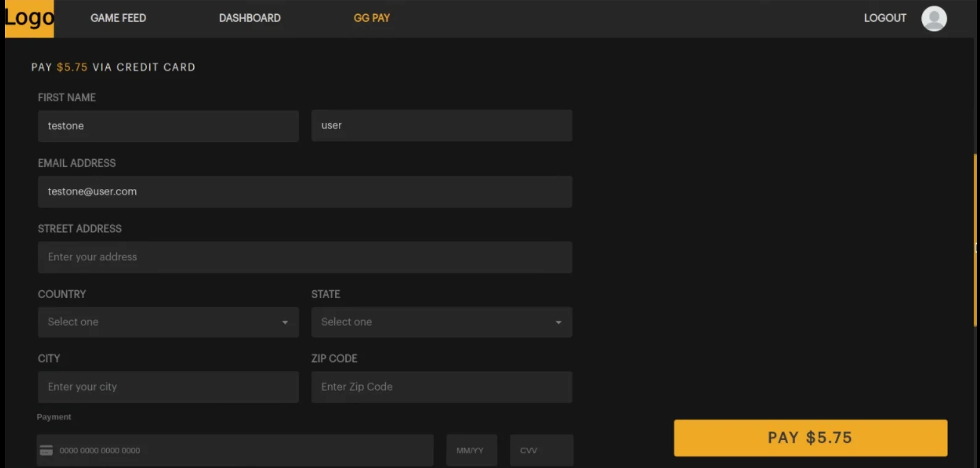This screenshot has height=468, width=980.
Task: Switch to the GG Pay tab
Action: [x=372, y=19]
